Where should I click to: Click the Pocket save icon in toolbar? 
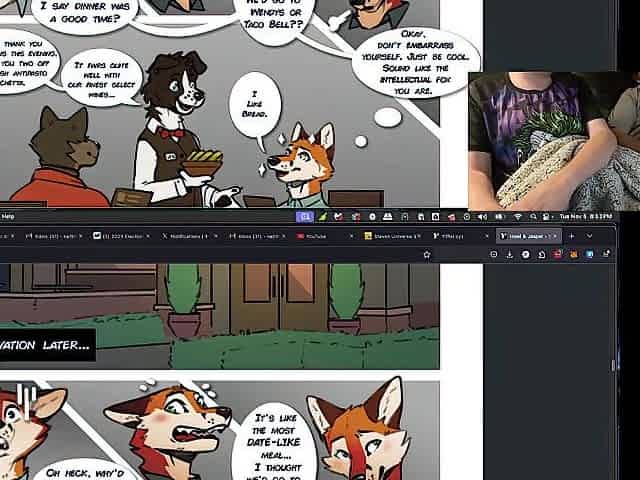(494, 255)
